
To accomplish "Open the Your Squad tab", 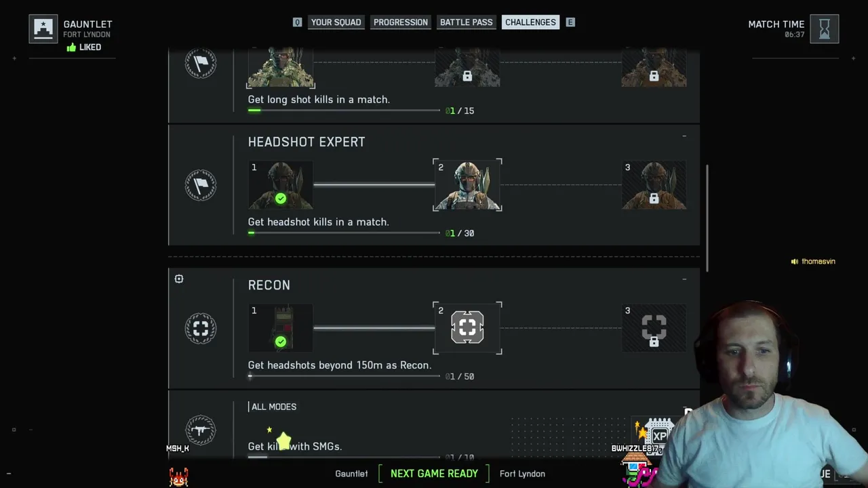I will (x=336, y=22).
